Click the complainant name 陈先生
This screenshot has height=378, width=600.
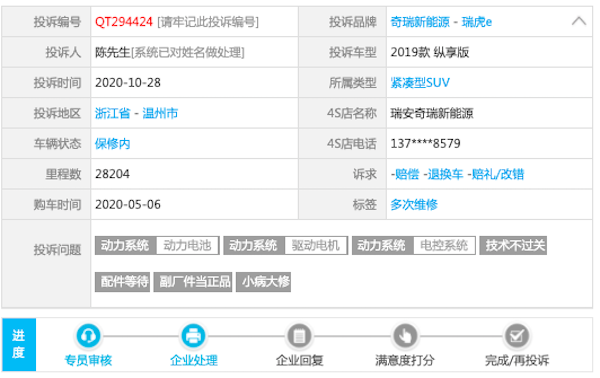(x=112, y=52)
